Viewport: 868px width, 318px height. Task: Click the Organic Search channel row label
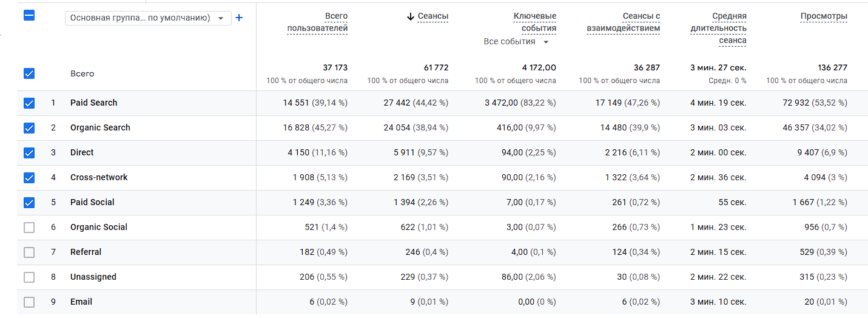[100, 128]
